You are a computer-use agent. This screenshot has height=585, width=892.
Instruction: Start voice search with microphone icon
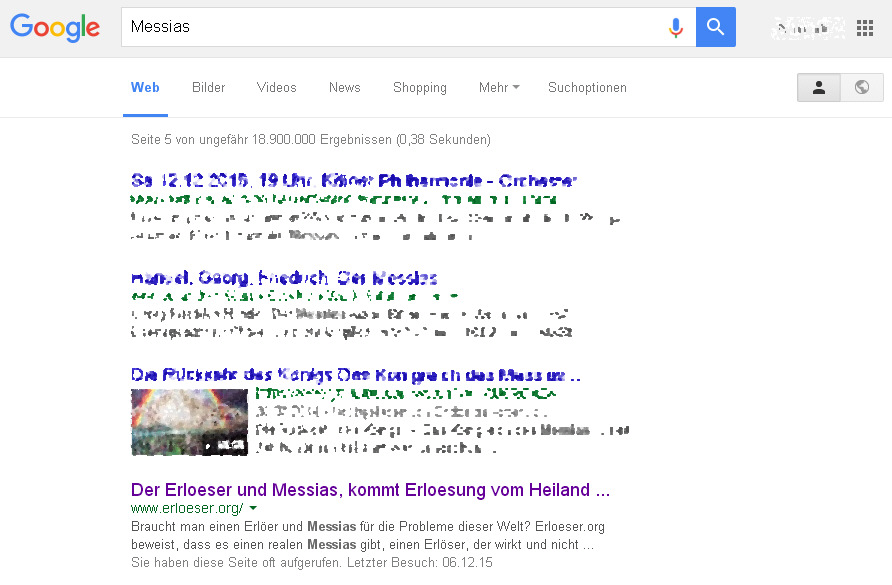(675, 27)
